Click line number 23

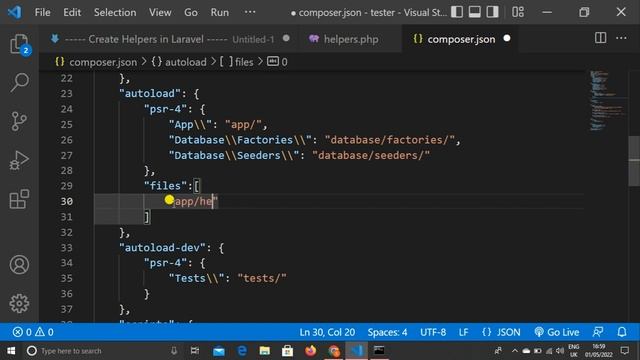[x=67, y=93]
